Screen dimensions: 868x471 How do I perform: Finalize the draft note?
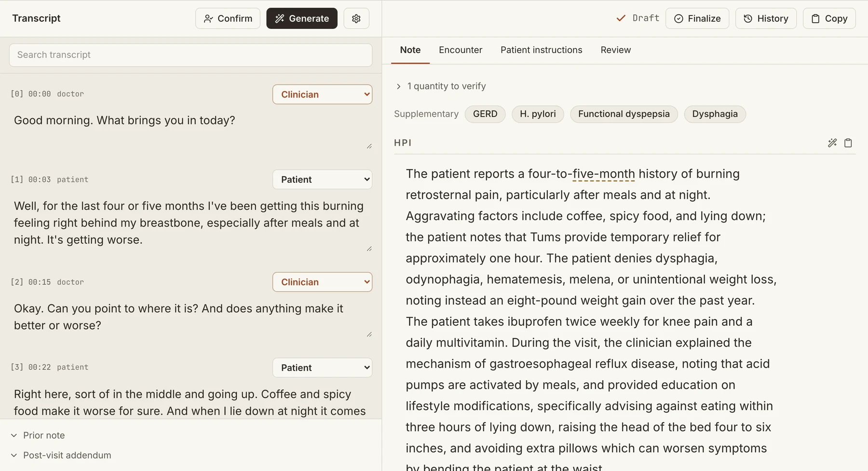point(697,18)
